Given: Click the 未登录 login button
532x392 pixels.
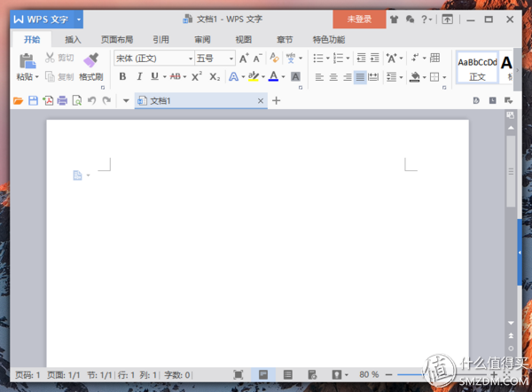Looking at the screenshot, I should tap(359, 20).
